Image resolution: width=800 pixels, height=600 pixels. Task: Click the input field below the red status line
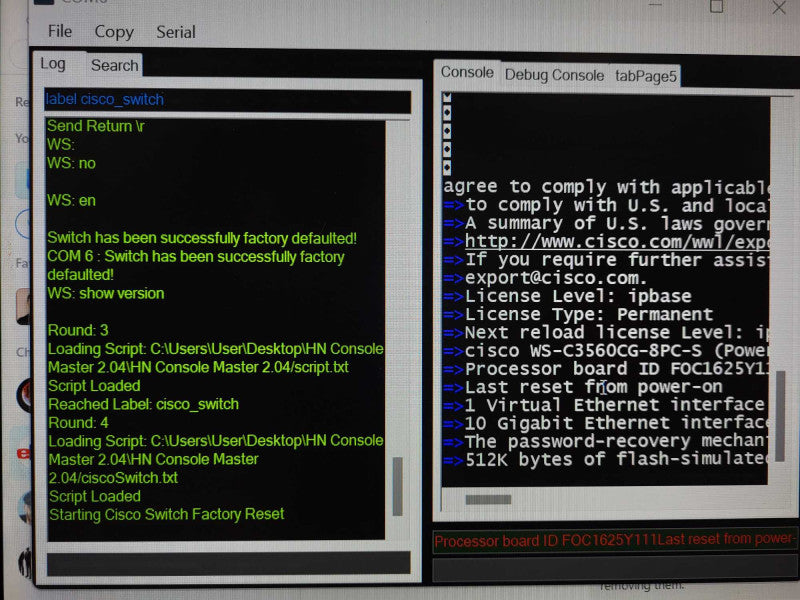tap(616, 569)
